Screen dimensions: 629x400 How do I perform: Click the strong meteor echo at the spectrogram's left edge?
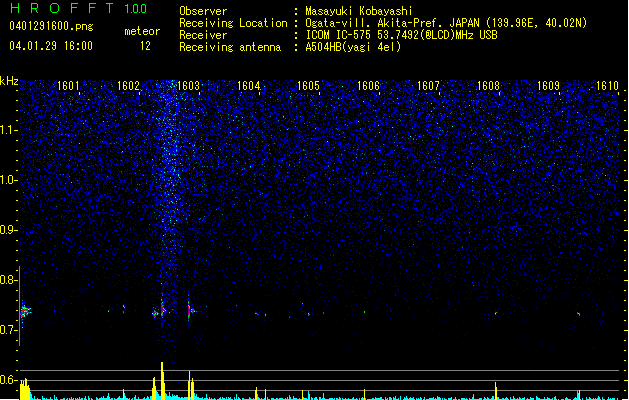tap(25, 311)
